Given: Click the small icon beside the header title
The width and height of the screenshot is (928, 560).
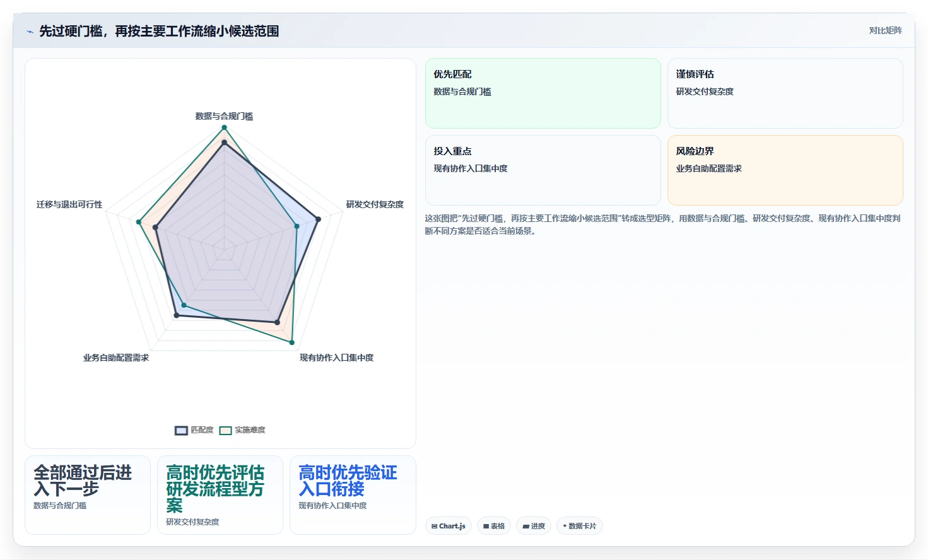Looking at the screenshot, I should (30, 31).
